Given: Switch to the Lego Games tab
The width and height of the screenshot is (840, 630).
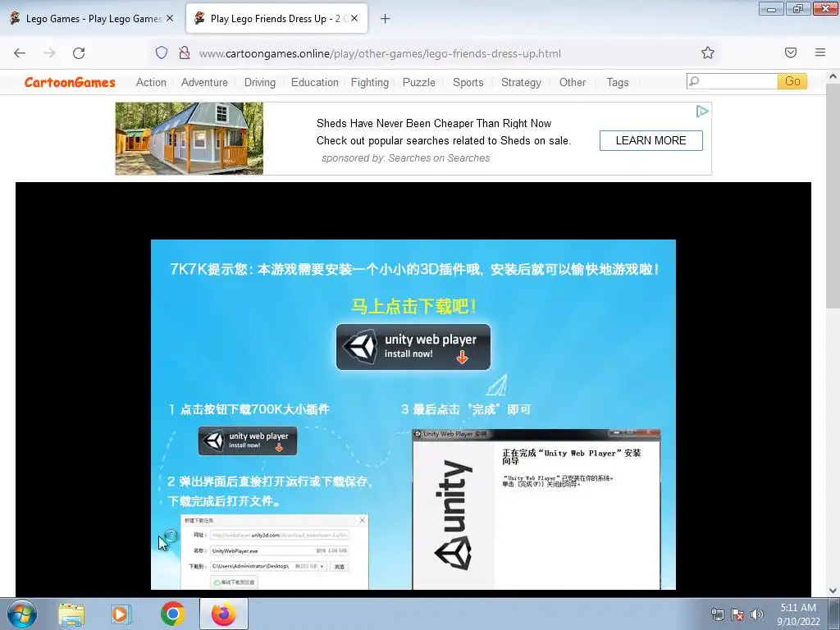Looking at the screenshot, I should [x=92, y=19].
